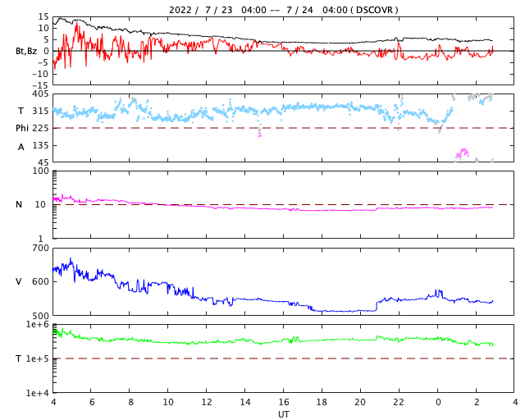Click the '1e+4' temperature tick value
525x420 pixels.
click(x=38, y=393)
